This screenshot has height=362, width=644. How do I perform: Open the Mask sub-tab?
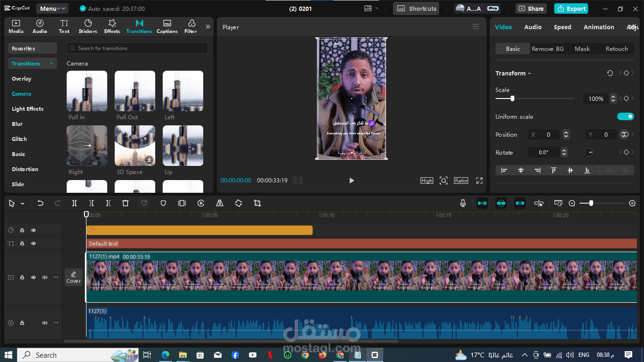pos(582,49)
